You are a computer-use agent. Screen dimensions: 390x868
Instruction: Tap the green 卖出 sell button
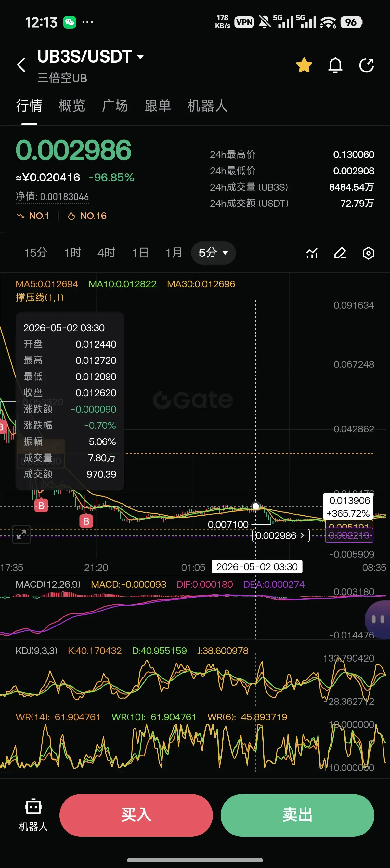pyautogui.click(x=297, y=815)
